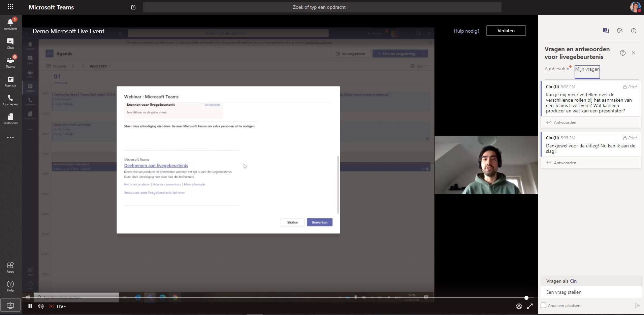Open the April 2020 month dropdown
The width and height of the screenshot is (644, 315).
100,66
